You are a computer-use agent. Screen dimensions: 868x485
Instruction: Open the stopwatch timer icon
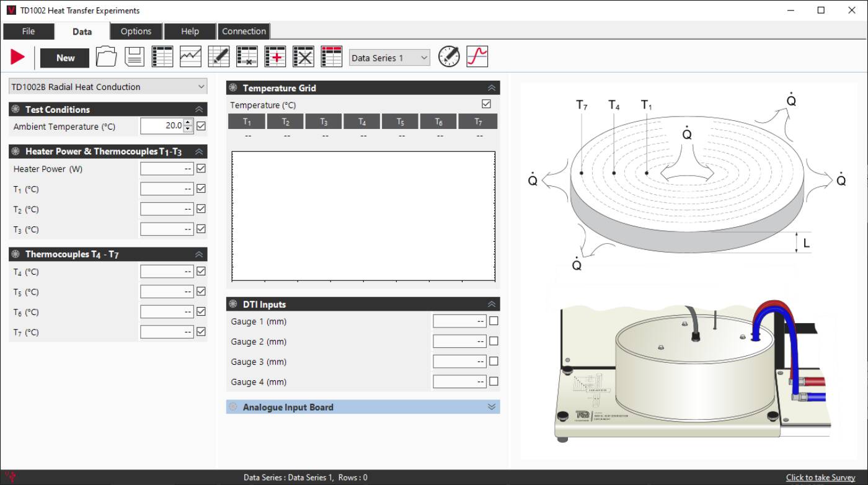click(449, 56)
